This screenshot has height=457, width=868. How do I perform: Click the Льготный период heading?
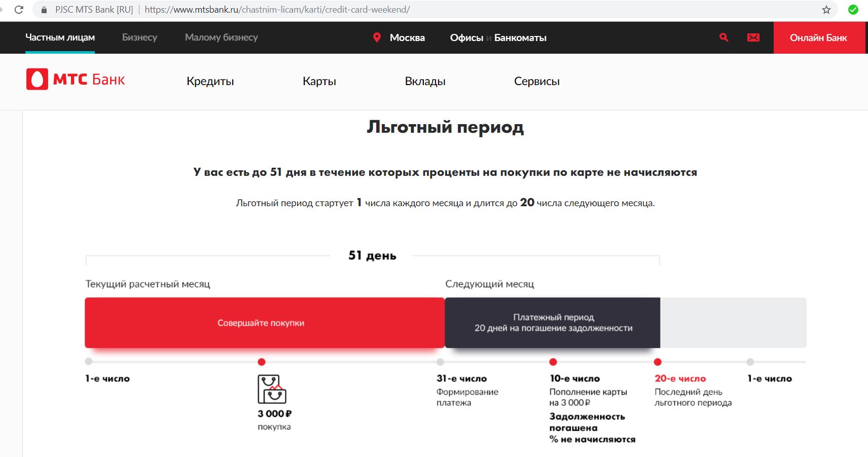(445, 127)
